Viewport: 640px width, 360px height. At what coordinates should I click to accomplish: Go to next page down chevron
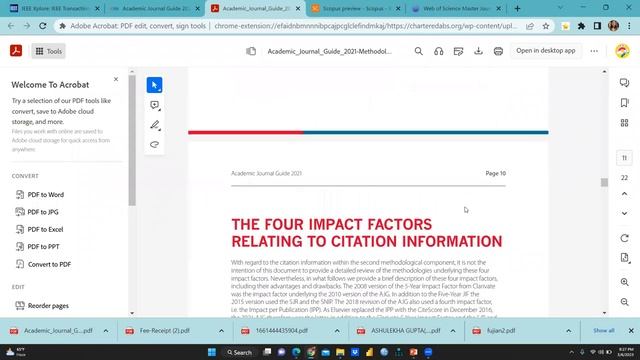[624, 213]
